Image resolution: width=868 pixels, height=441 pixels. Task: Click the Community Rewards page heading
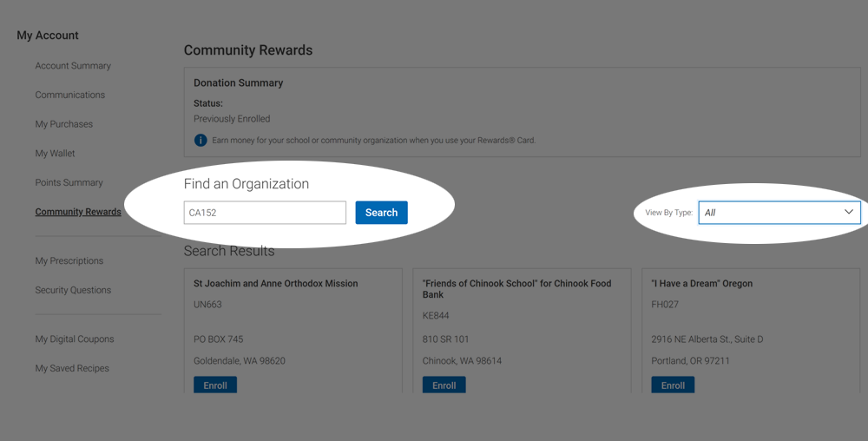coord(248,49)
